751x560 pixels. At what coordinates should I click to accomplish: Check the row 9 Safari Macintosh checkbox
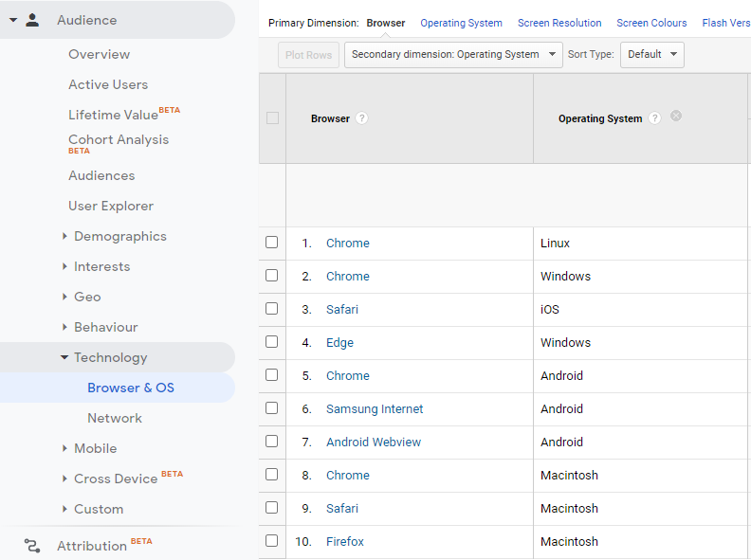coord(271,507)
